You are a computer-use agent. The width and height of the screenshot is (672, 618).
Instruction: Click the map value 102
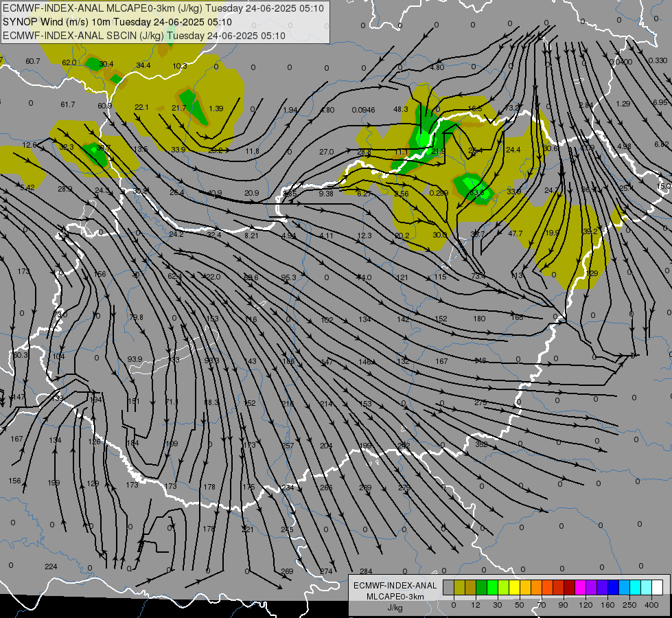click(x=327, y=320)
